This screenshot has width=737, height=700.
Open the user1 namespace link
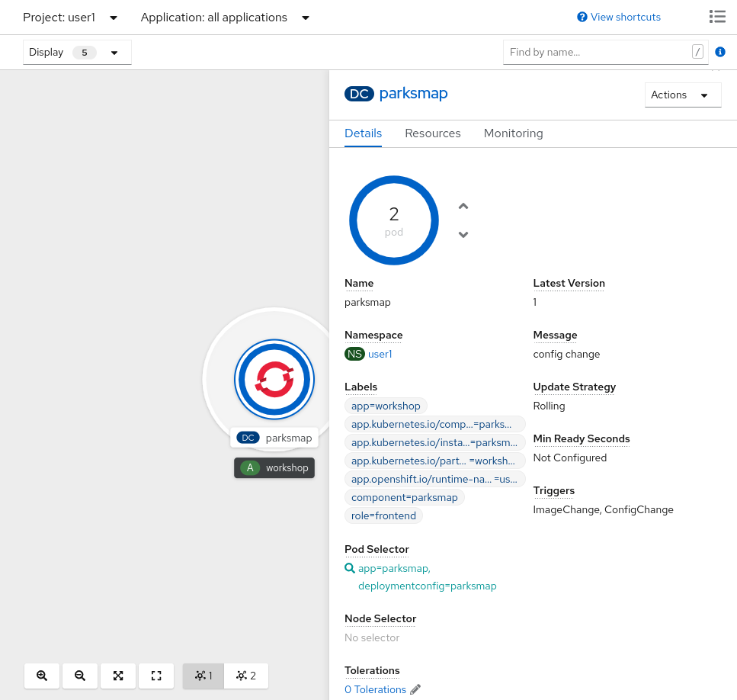380,354
